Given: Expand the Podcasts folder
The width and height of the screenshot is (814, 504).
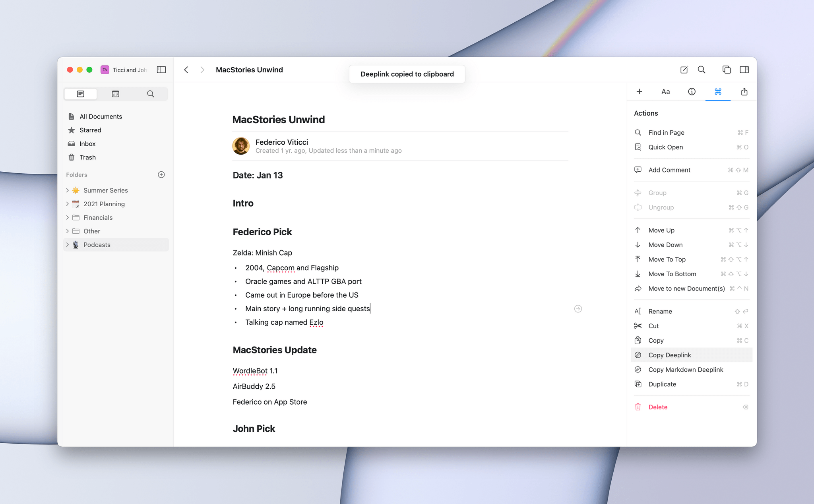Looking at the screenshot, I should pyautogui.click(x=68, y=245).
